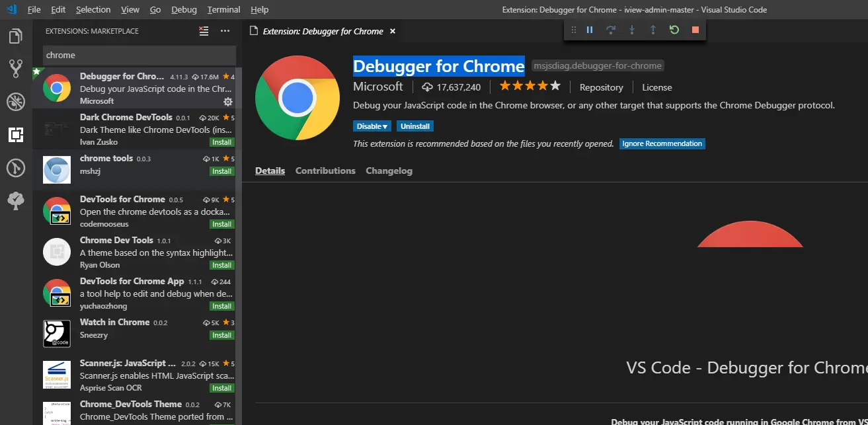Screen dimensions: 868x425
Task: Open the Source Control view
Action: 16,68
